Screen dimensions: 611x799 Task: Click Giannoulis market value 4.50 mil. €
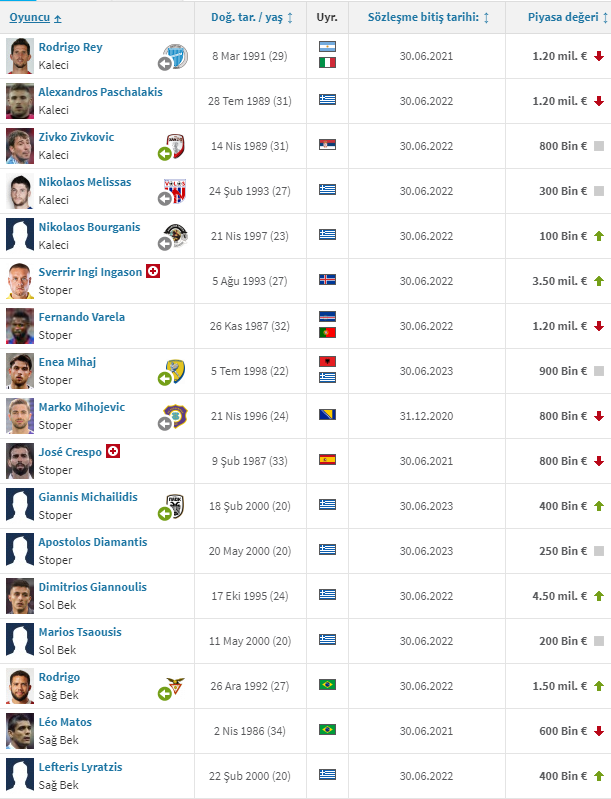pyautogui.click(x=560, y=596)
